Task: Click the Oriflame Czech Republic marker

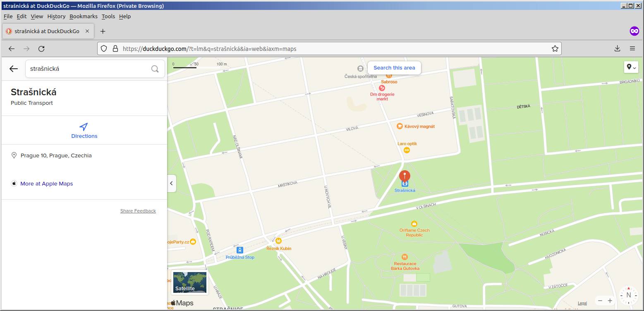Action: 414,224
